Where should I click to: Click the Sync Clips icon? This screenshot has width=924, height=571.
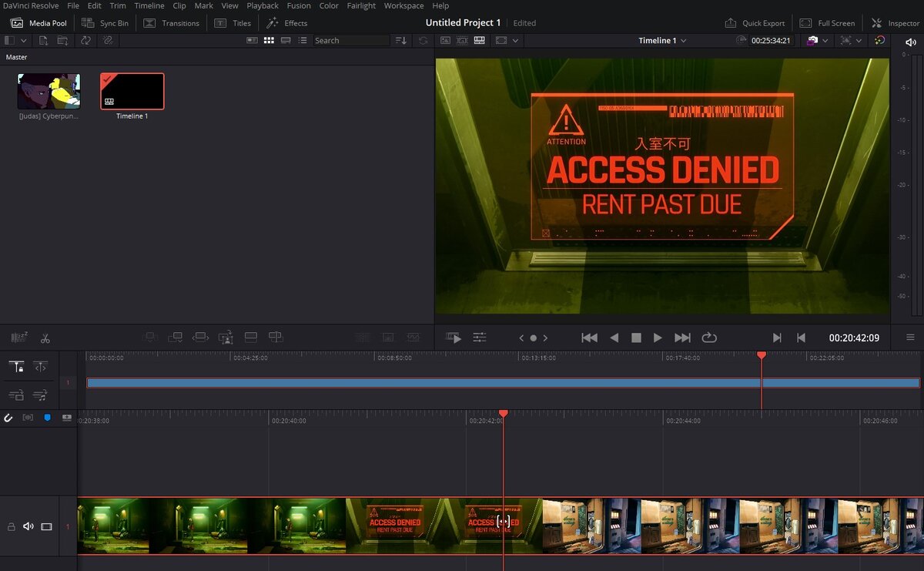(x=85, y=40)
